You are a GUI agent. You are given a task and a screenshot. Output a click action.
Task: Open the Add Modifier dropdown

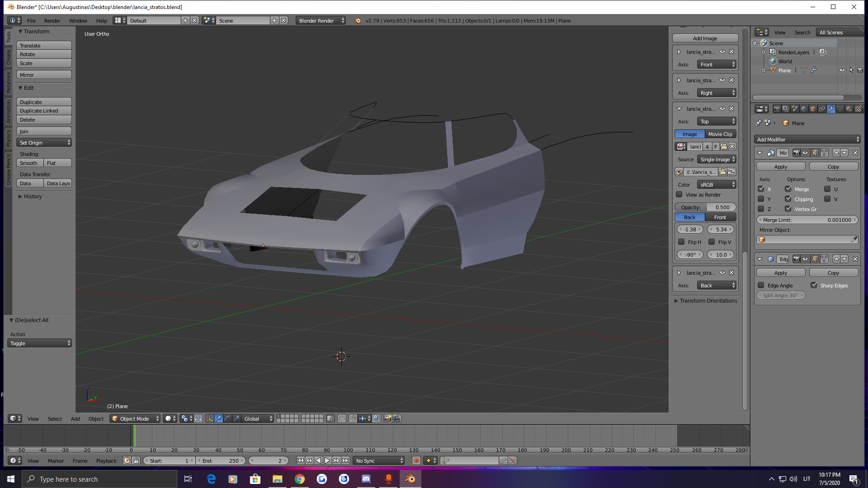tap(807, 140)
